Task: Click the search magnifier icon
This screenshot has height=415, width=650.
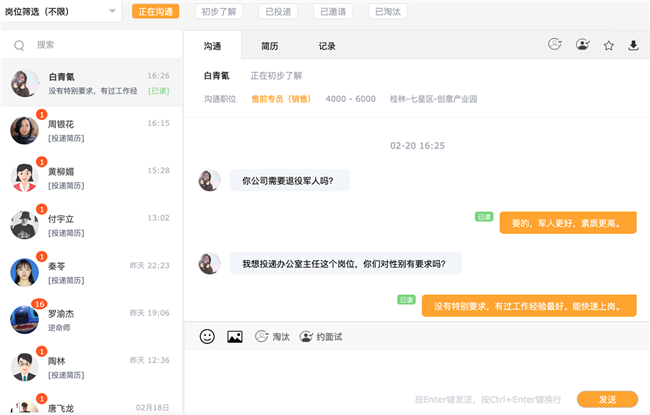Action: 19,45
